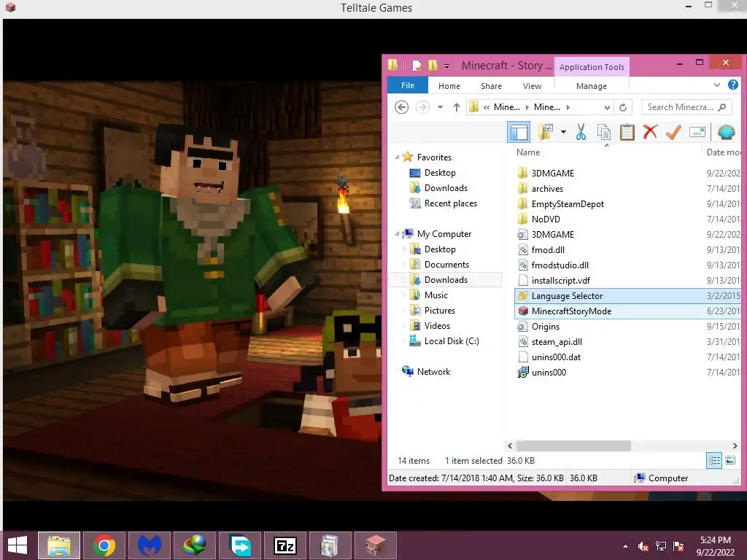The width and height of the screenshot is (747, 560).
Task: Click the search magnifier icon
Action: click(721, 107)
